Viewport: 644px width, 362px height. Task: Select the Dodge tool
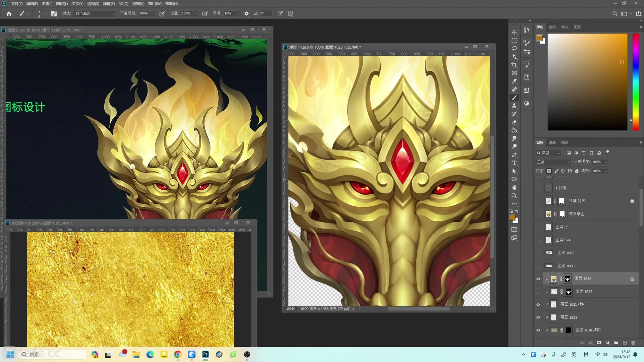(514, 147)
